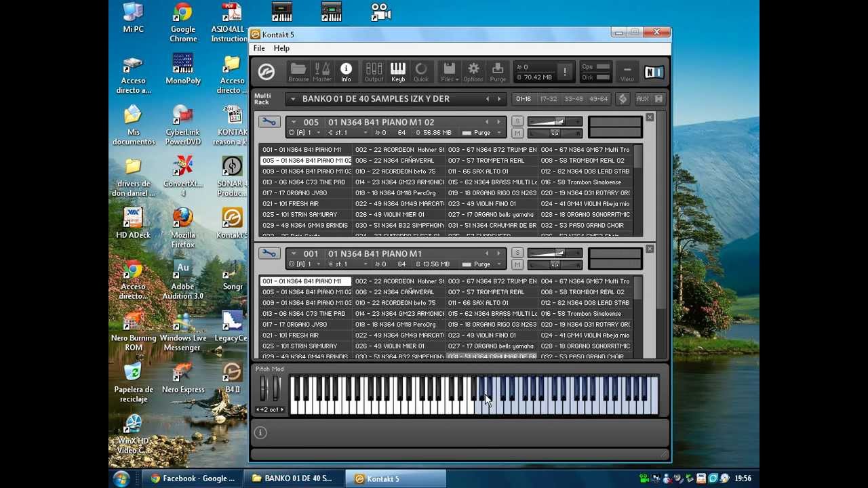Toggle the Keyb on-screen keyboard
The height and width of the screenshot is (488, 868).
398,72
